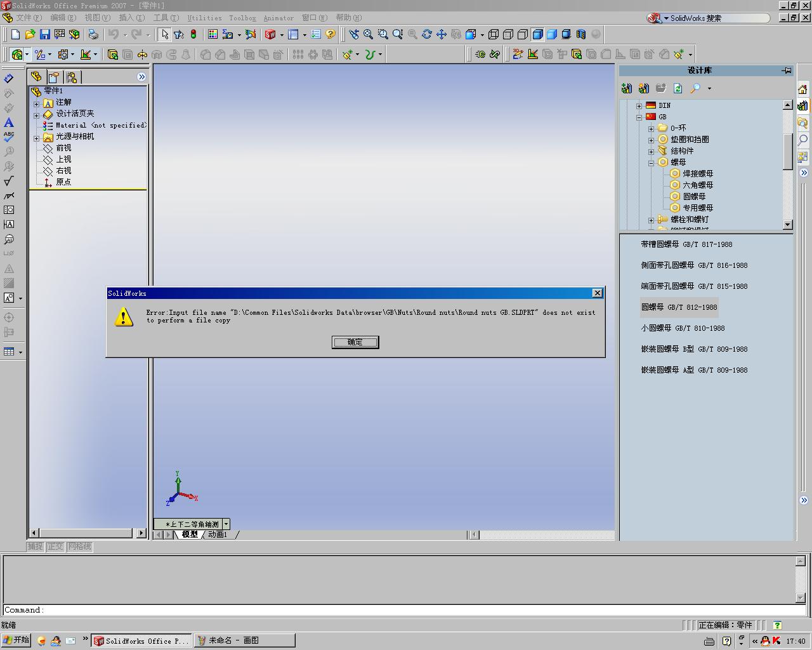
Task: Expand the 垫圈和挡圈 folder
Action: point(651,140)
